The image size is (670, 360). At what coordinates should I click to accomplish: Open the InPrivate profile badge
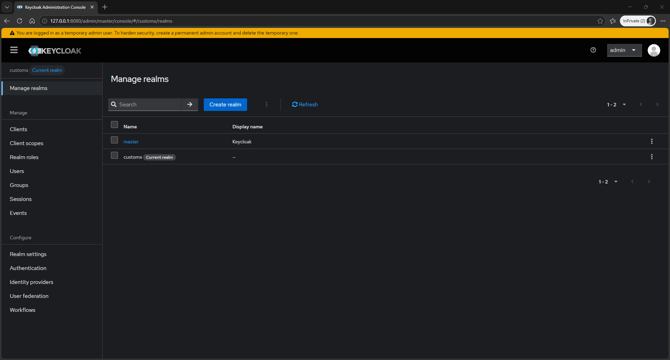638,21
